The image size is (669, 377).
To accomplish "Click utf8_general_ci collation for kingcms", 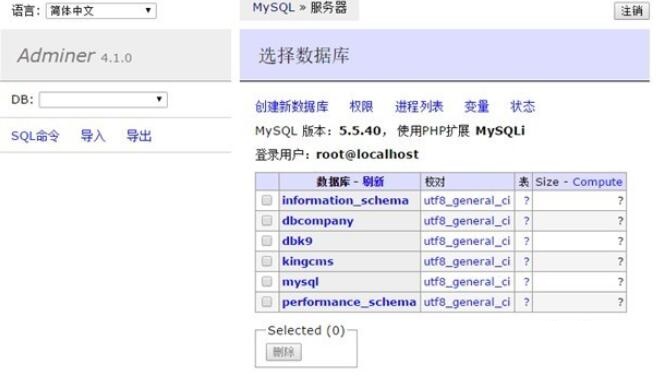I will click(467, 261).
